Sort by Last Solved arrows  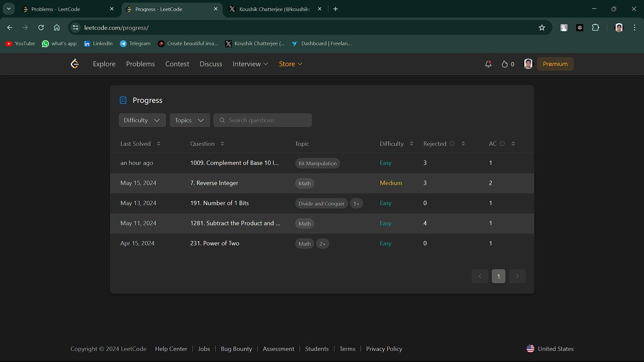[x=158, y=144]
